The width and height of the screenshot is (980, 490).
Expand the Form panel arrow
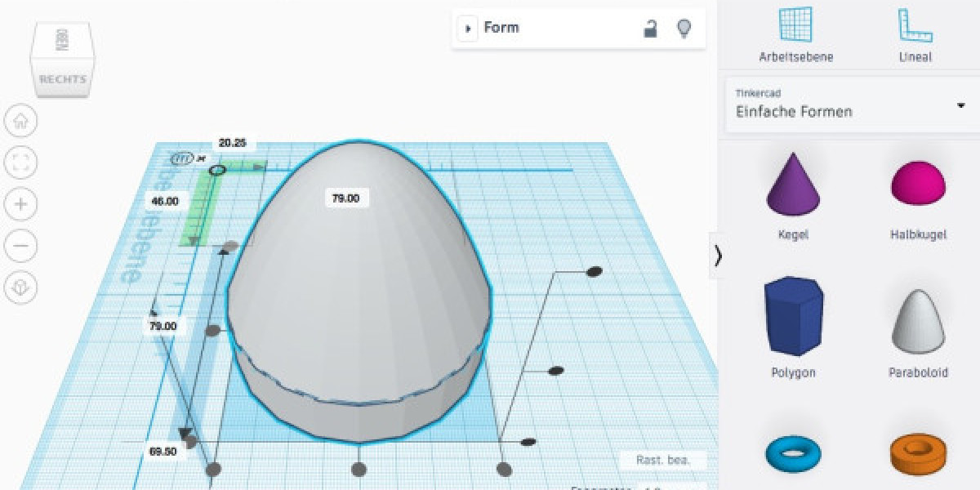click(x=468, y=29)
